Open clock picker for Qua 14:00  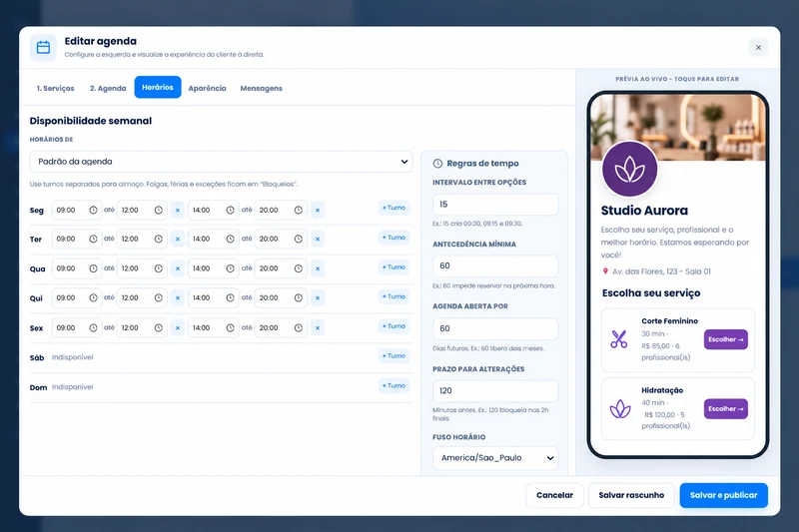point(231,268)
